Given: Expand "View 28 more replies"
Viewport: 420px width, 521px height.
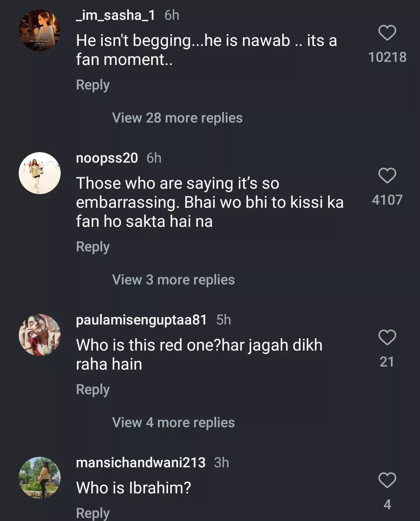Looking at the screenshot, I should click(177, 118).
